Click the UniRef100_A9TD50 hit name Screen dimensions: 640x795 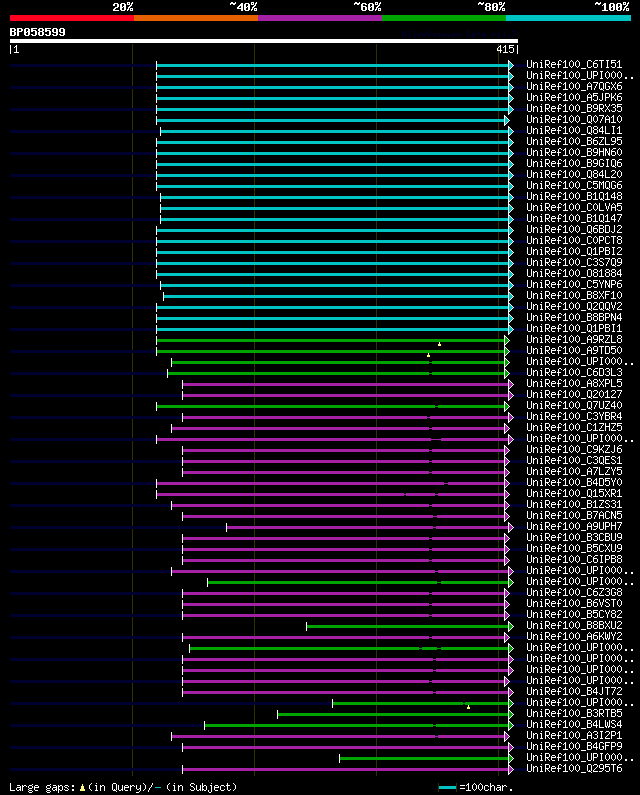pos(574,350)
